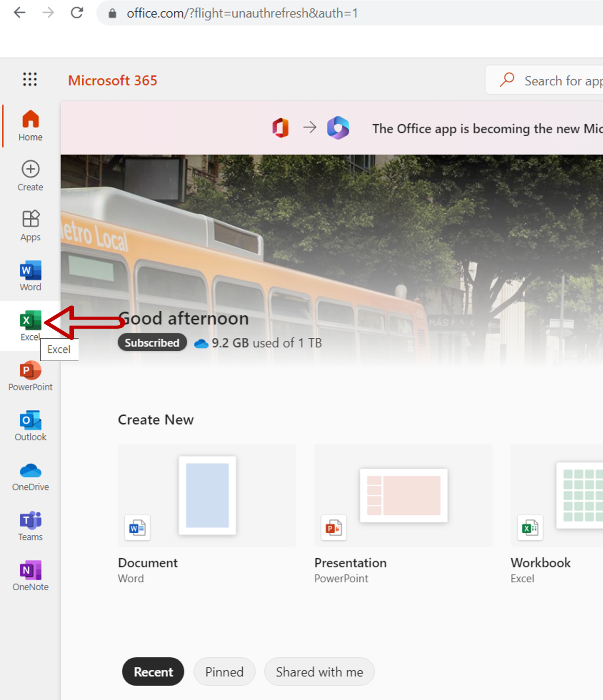Open Outlook from the sidebar
This screenshot has height=700, width=603.
point(30,426)
